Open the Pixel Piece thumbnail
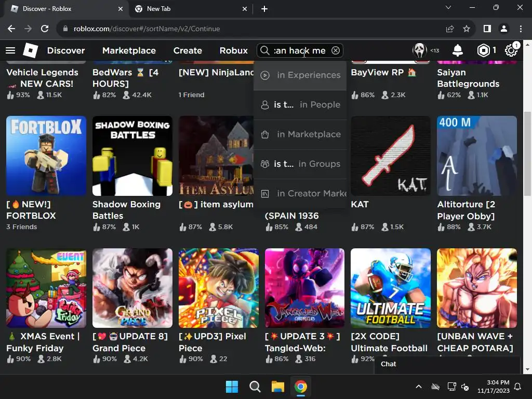532x399 pixels. click(219, 288)
